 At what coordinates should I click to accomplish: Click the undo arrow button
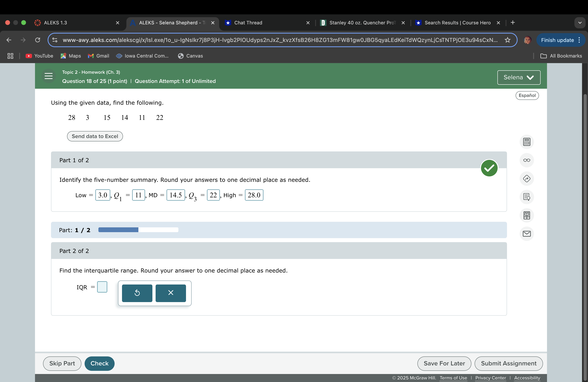click(137, 293)
